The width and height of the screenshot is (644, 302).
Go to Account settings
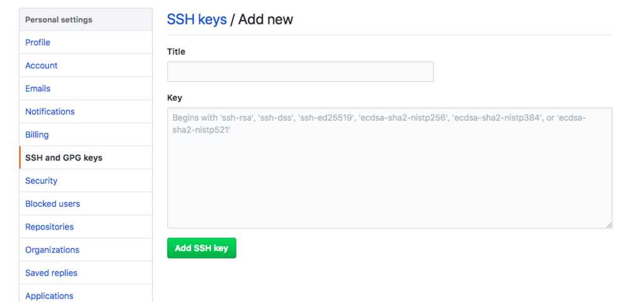pyautogui.click(x=42, y=65)
